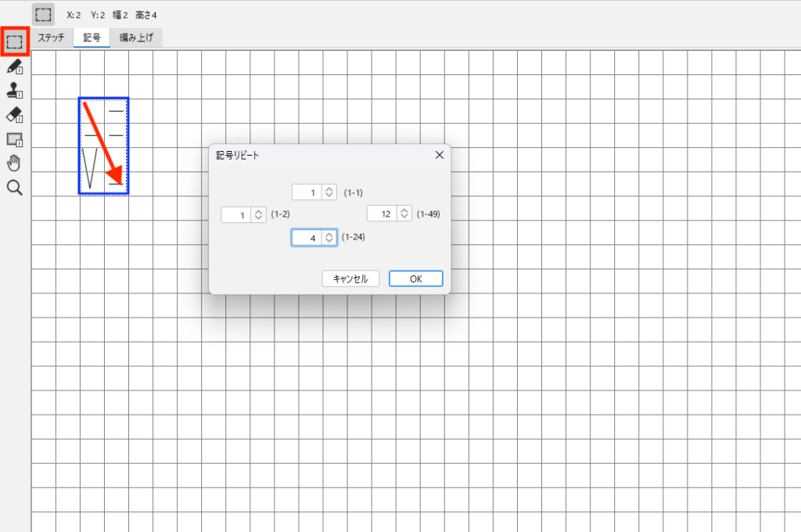Increase the right repeat value (1-49)
Image resolution: width=801 pixels, height=532 pixels.
coord(404,210)
